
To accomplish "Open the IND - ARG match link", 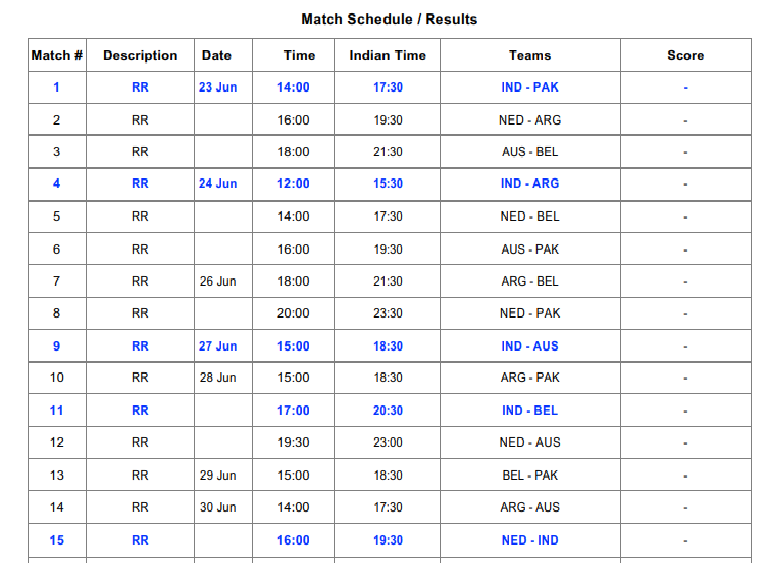I will click(530, 184).
